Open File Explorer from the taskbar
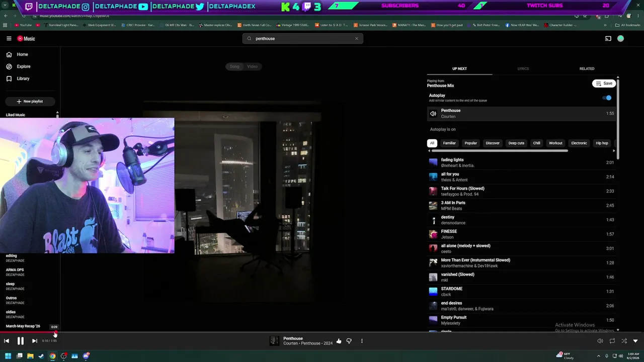 (x=30, y=356)
